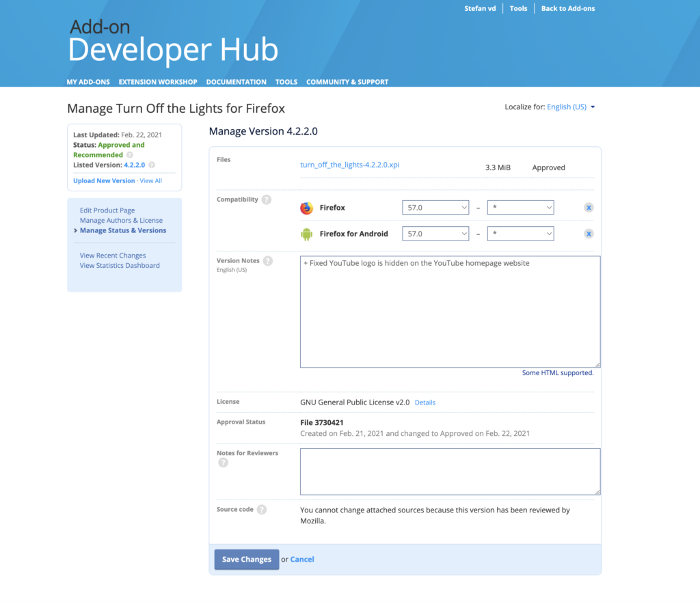Click into Version Notes text area
700x602 pixels.
pos(450,312)
